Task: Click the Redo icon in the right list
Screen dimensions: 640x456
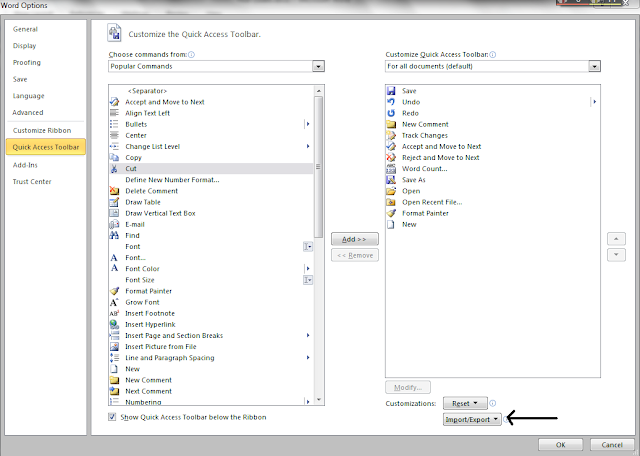Action: 391,113
